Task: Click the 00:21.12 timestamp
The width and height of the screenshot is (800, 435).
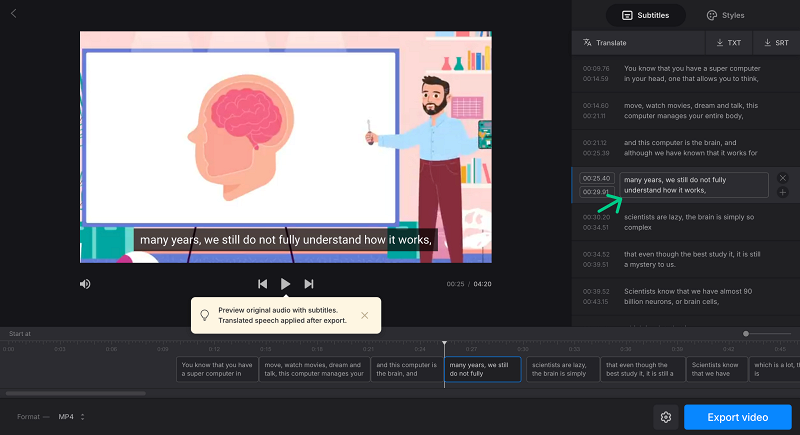Action: (x=594, y=143)
